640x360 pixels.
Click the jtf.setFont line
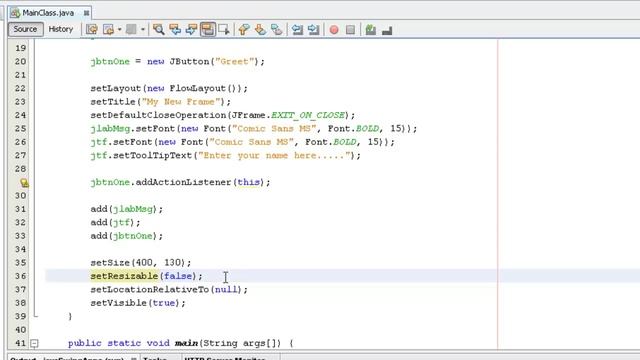pos(242,142)
